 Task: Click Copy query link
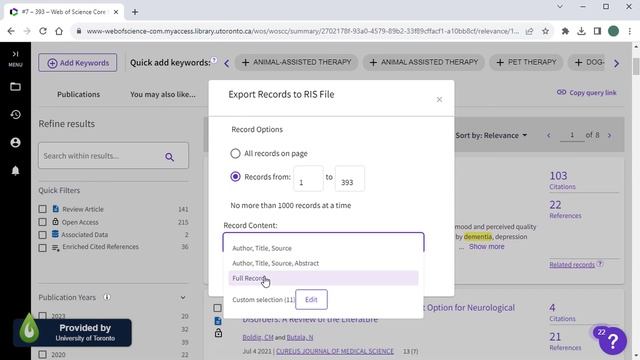coord(587,93)
